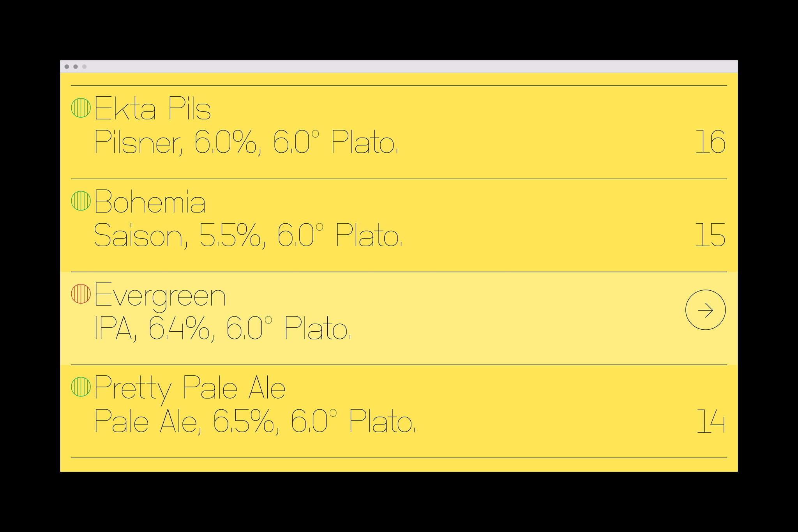This screenshot has width=798, height=532.
Task: Click the first dark dot in window bar
Action: (x=67, y=67)
